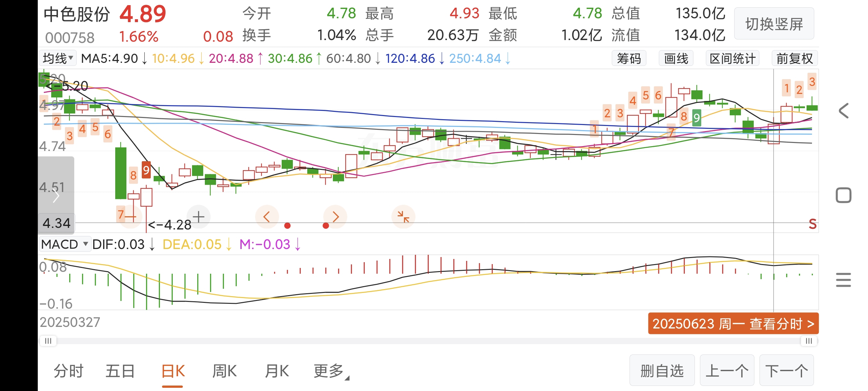The image size is (868, 391).
Task: Tap the Android home square button
Action: click(843, 195)
